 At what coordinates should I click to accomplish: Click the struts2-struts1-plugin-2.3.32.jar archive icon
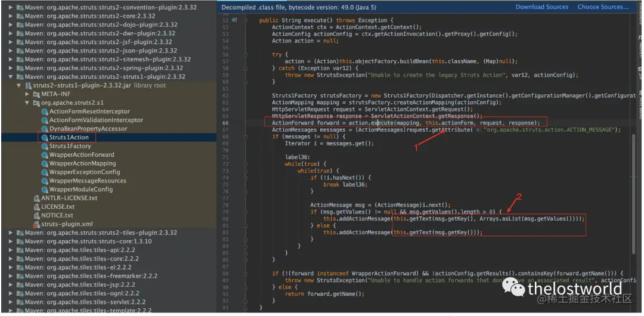pyautogui.click(x=29, y=85)
